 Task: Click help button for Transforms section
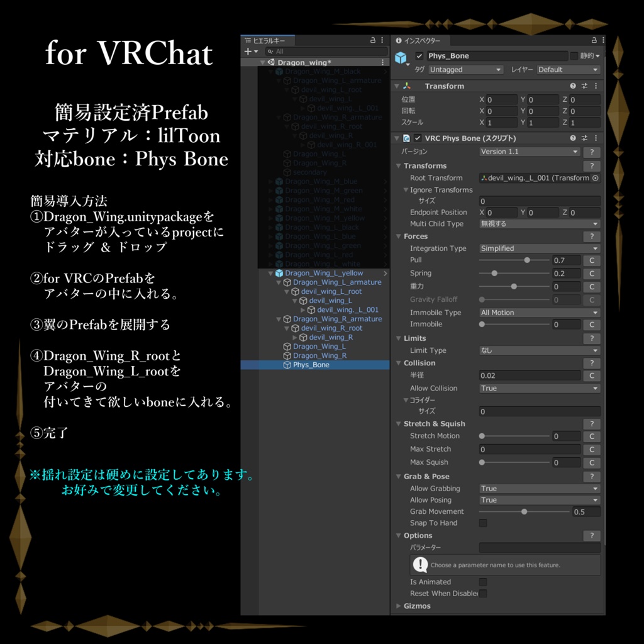coord(592,166)
